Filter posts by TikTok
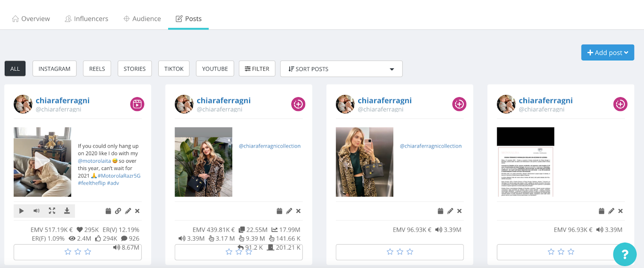The height and width of the screenshot is (268, 644). 174,69
